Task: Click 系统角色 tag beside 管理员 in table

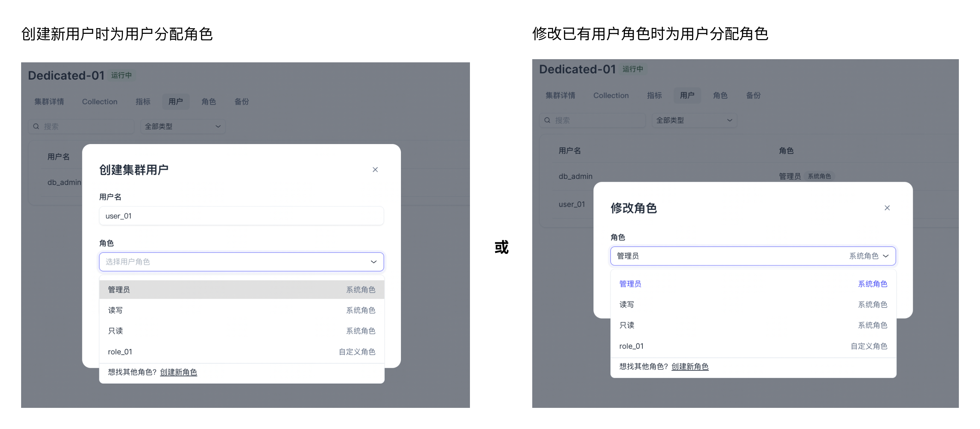Action: (819, 176)
